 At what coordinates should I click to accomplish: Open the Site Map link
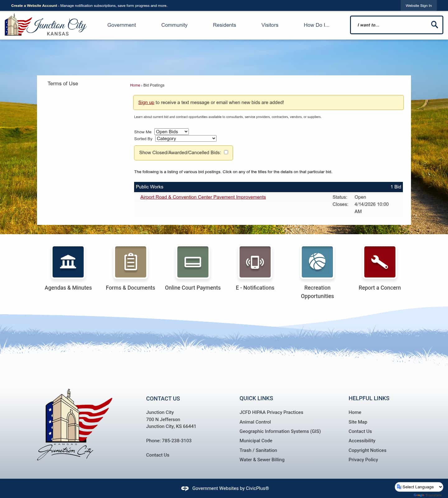[x=358, y=422]
